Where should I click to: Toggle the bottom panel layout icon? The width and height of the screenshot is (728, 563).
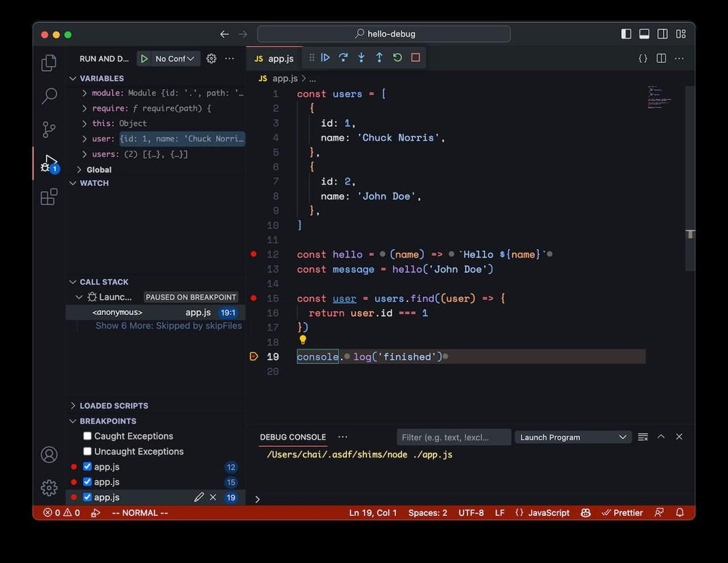[644, 34]
